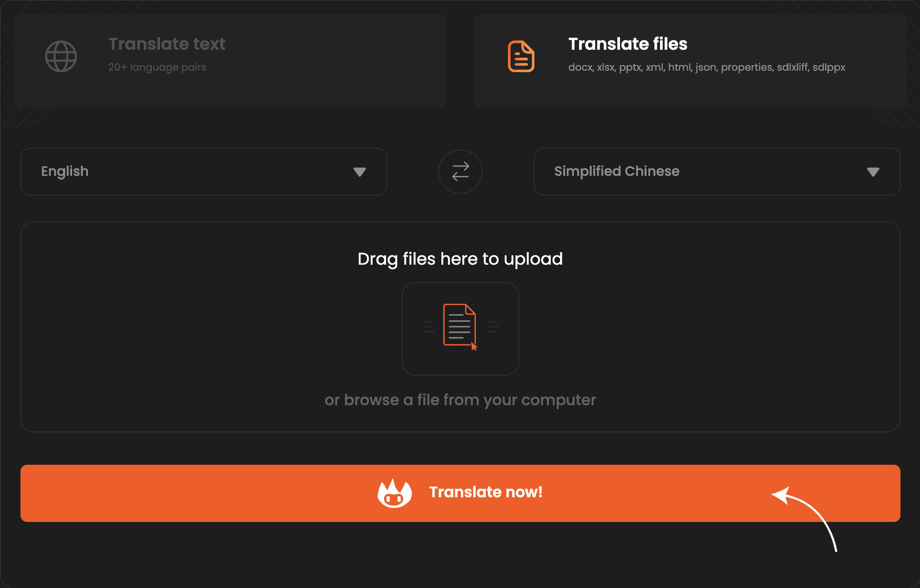
Task: Click the orange document icon for file translation
Action: click(521, 57)
